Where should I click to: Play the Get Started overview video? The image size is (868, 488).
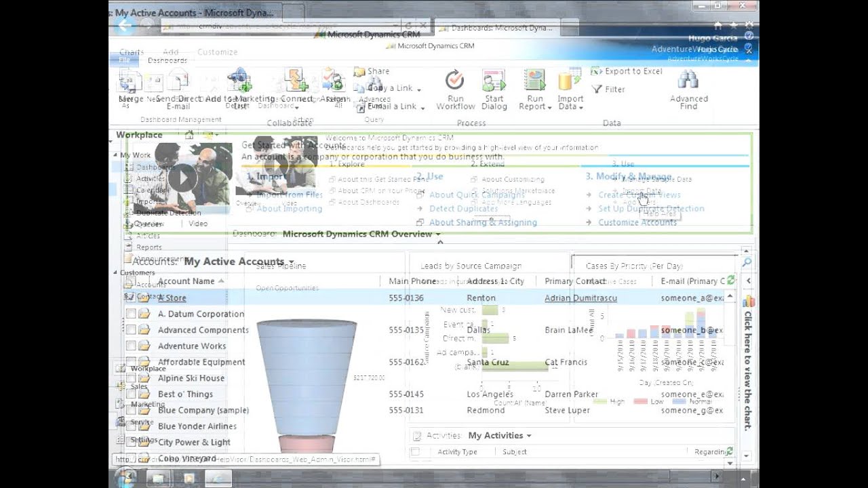pos(182,178)
